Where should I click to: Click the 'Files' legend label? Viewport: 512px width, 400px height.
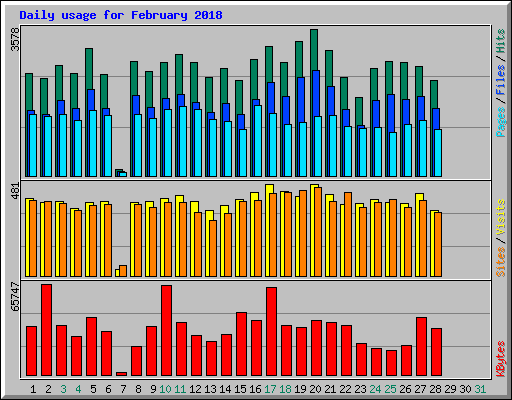click(x=501, y=79)
